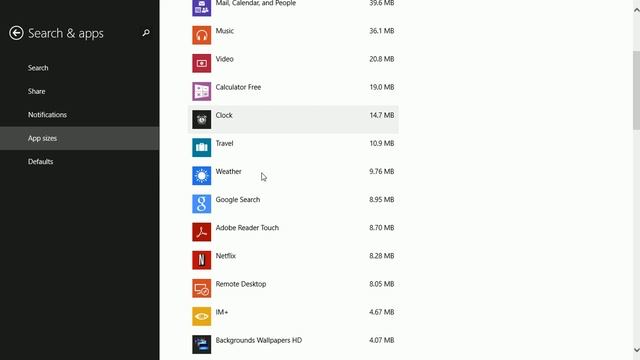Click the Travel suitcase app icon
Image resolution: width=640 pixels, height=360 pixels.
pyautogui.click(x=202, y=148)
